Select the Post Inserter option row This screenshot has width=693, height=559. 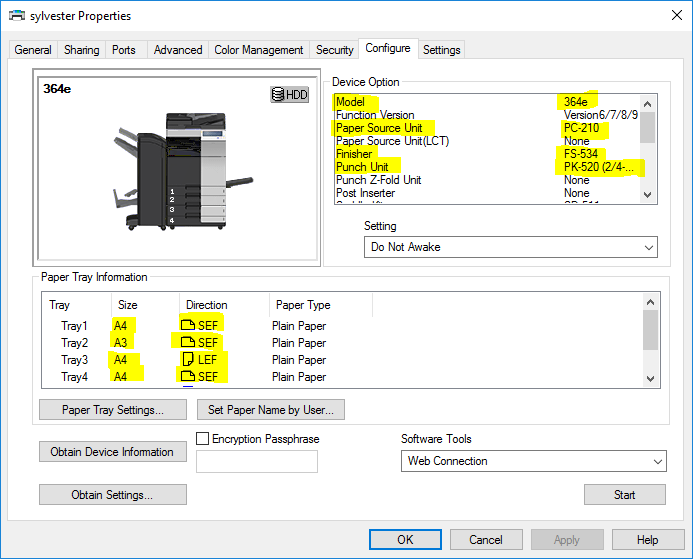(x=487, y=193)
